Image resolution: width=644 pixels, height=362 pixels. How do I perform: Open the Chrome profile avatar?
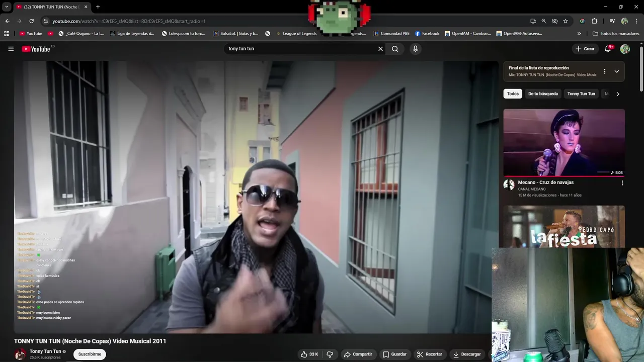624,21
